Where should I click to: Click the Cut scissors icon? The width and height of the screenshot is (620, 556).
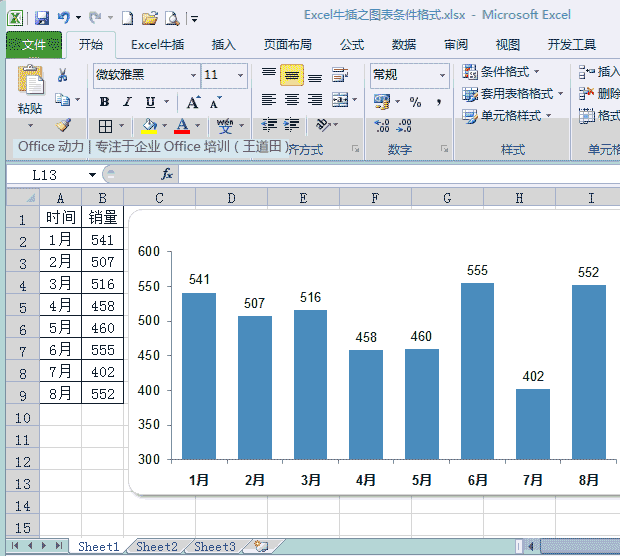[x=62, y=76]
